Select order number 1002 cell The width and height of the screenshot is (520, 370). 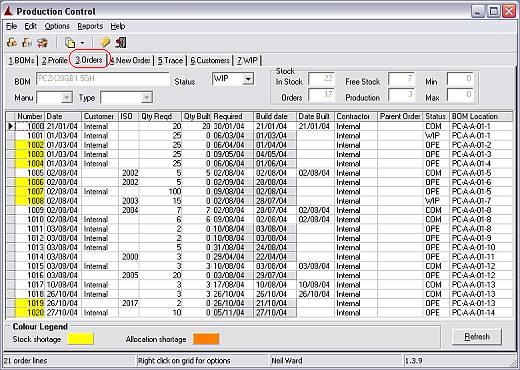[x=30, y=145]
